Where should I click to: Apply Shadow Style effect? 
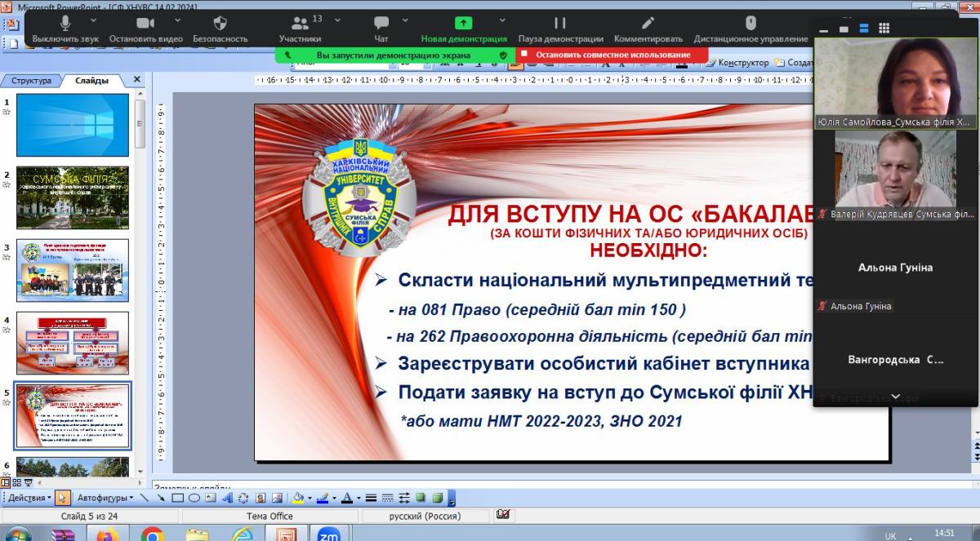(x=421, y=498)
